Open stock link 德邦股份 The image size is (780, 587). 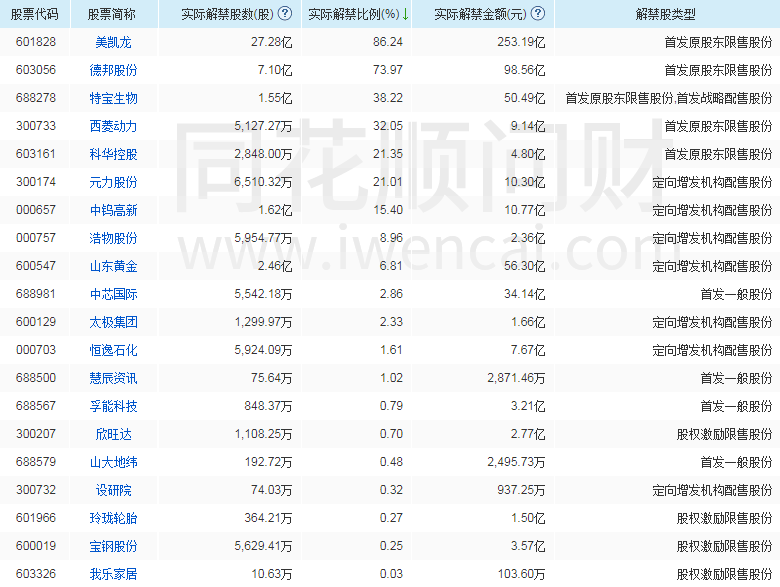[113, 70]
